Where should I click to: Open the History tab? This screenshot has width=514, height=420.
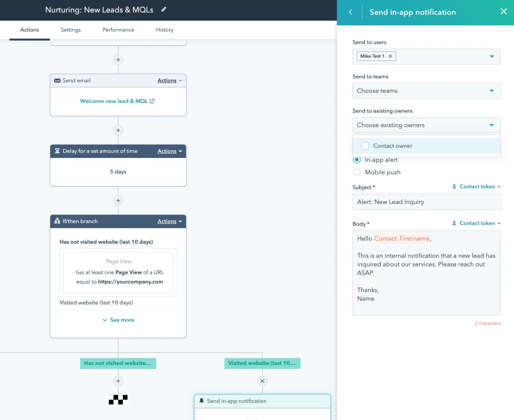point(164,30)
